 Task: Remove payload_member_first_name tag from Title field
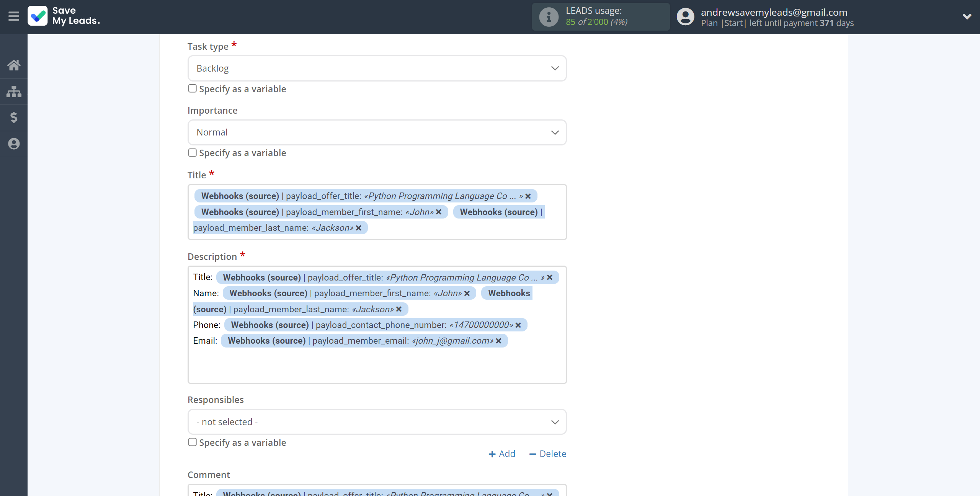tap(439, 212)
